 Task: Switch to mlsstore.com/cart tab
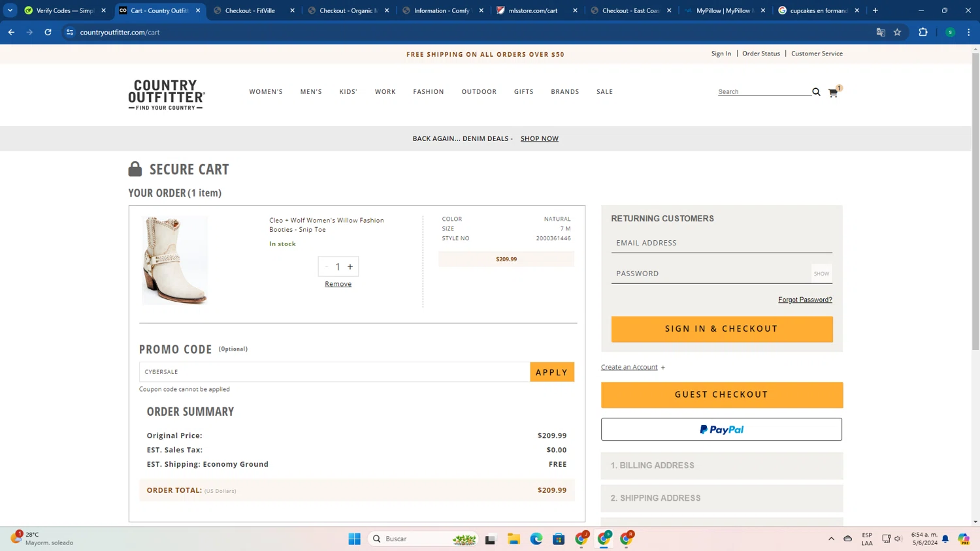(x=537, y=10)
